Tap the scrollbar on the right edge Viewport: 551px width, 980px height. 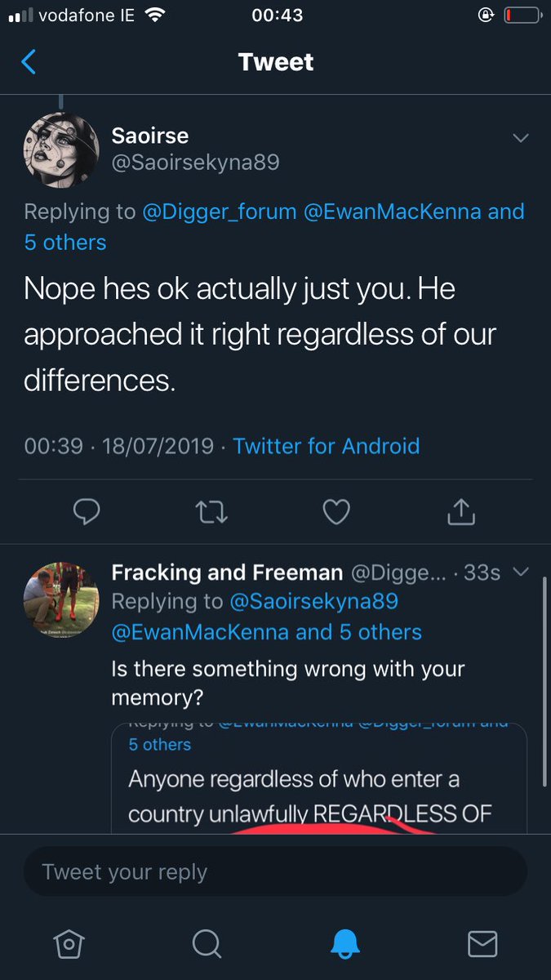pyautogui.click(x=545, y=681)
